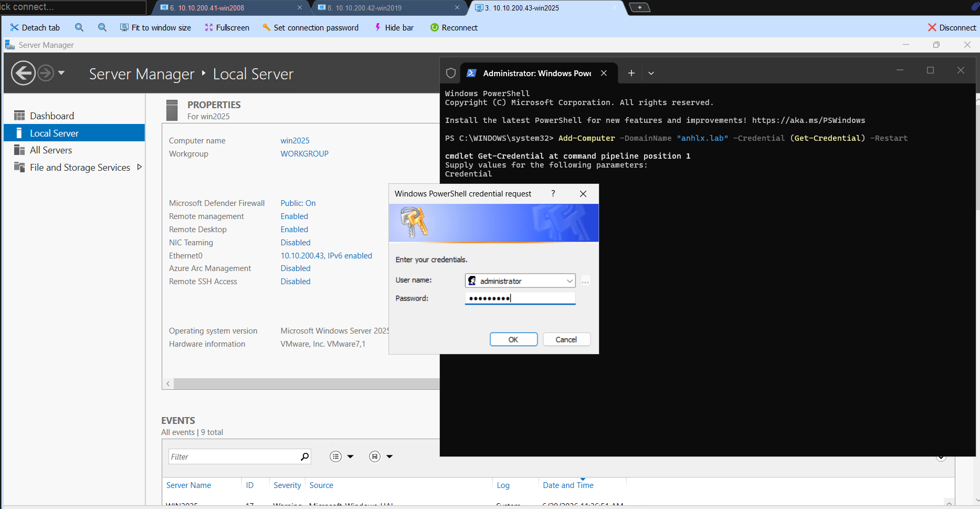
Task: Open Defender Firewall Public: On setting
Action: tap(298, 203)
